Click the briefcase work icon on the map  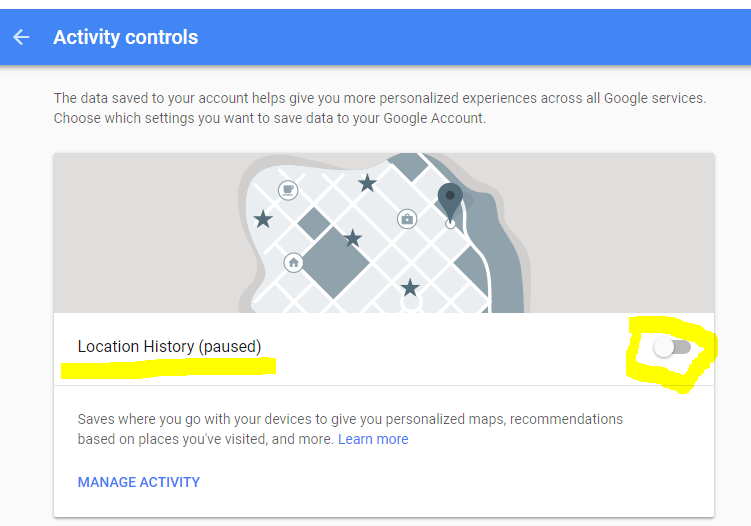click(x=407, y=218)
